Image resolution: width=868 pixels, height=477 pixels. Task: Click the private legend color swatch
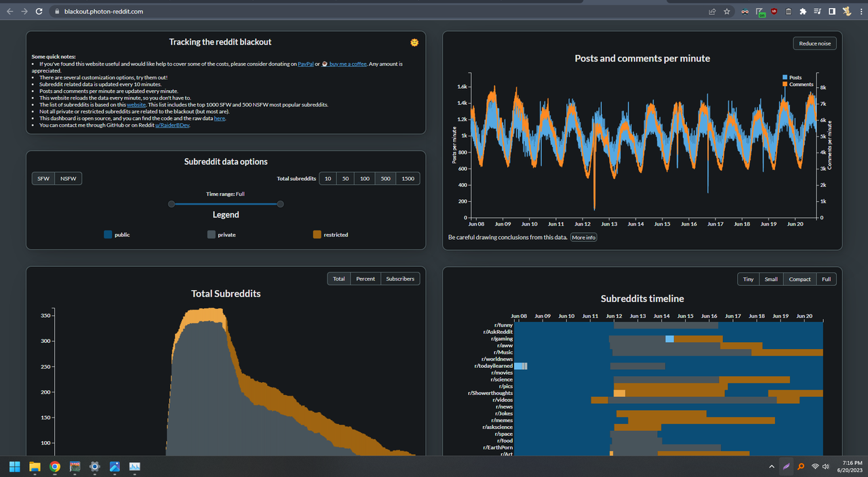click(x=211, y=234)
